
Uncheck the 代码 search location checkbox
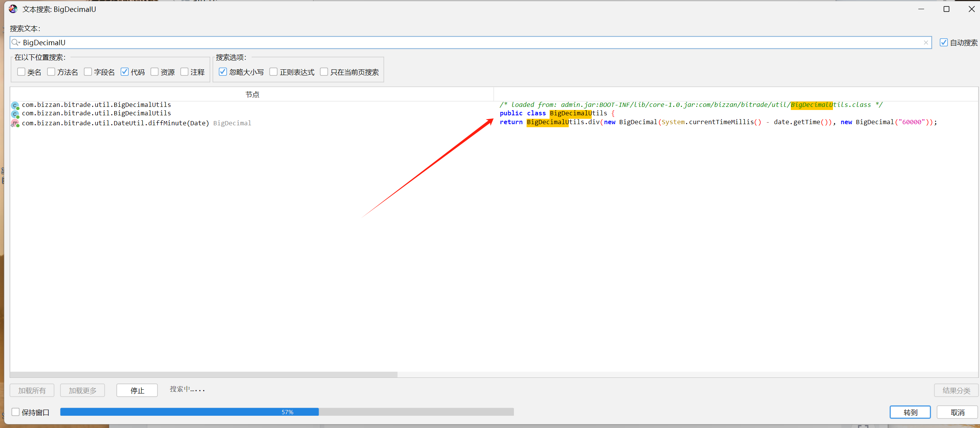click(124, 72)
